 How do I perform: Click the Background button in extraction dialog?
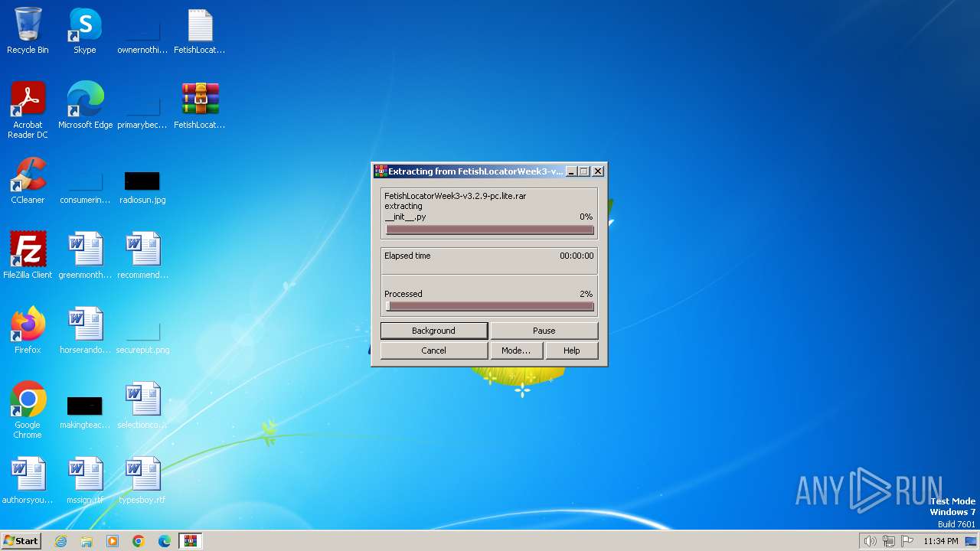point(433,331)
